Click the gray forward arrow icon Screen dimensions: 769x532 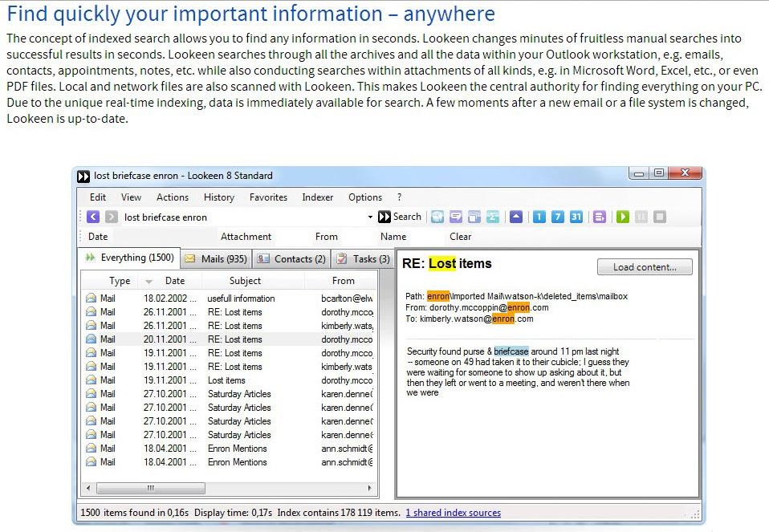pos(112,217)
